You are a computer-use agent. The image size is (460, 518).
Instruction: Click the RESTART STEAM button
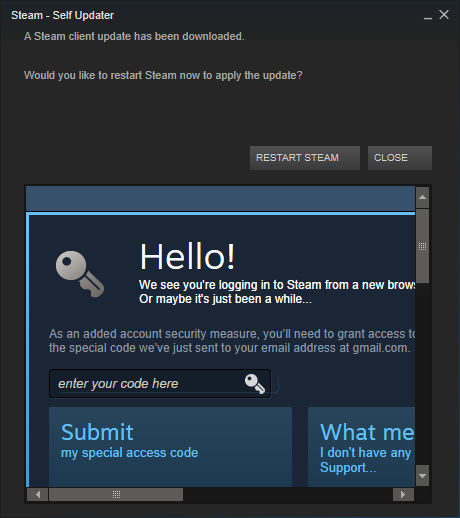305,158
